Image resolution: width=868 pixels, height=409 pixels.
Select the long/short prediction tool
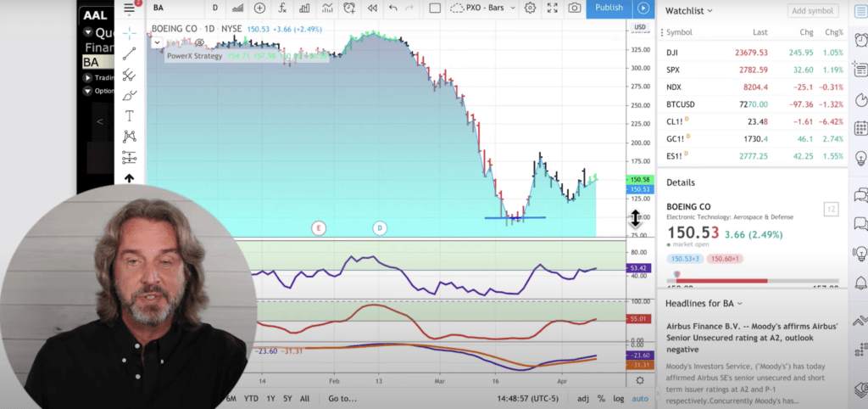pos(129,157)
